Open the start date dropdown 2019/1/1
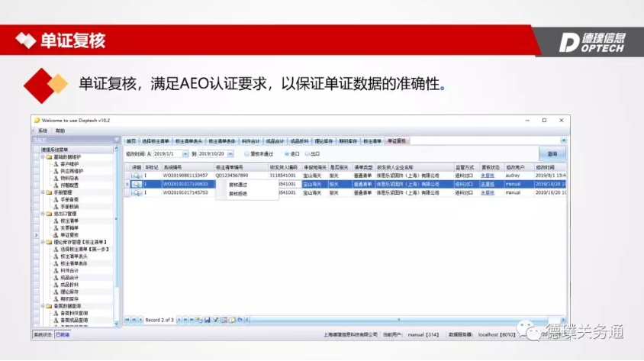The height and width of the screenshot is (361, 644). coord(187,153)
